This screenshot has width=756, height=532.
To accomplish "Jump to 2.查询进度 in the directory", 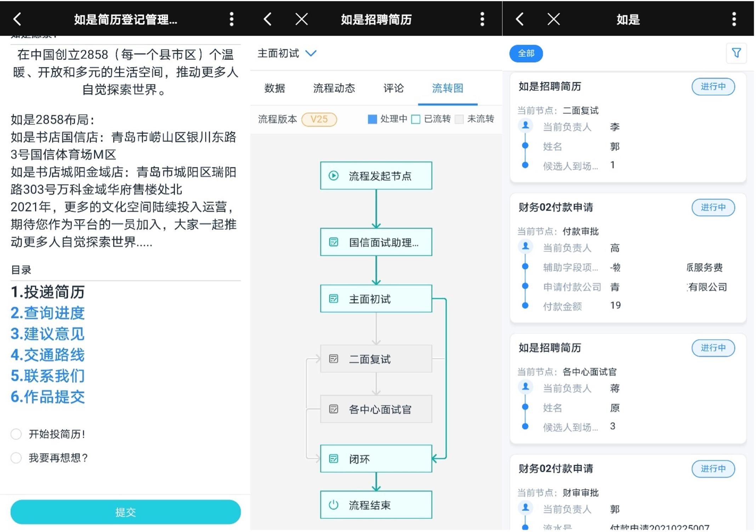I will click(x=48, y=313).
